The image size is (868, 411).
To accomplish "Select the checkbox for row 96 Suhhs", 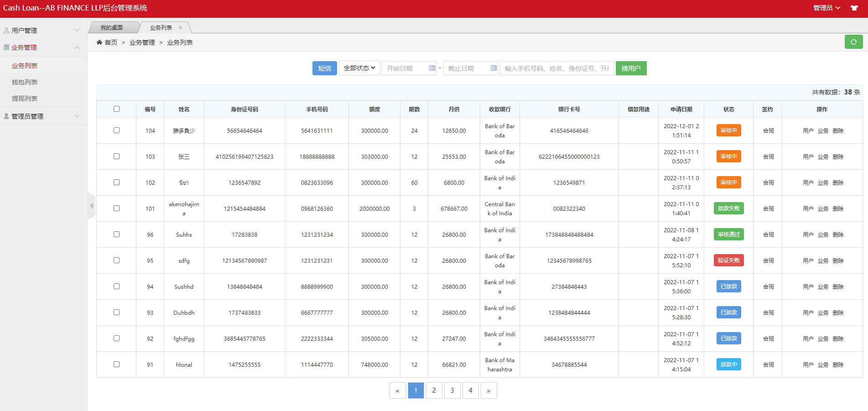I will tap(116, 234).
